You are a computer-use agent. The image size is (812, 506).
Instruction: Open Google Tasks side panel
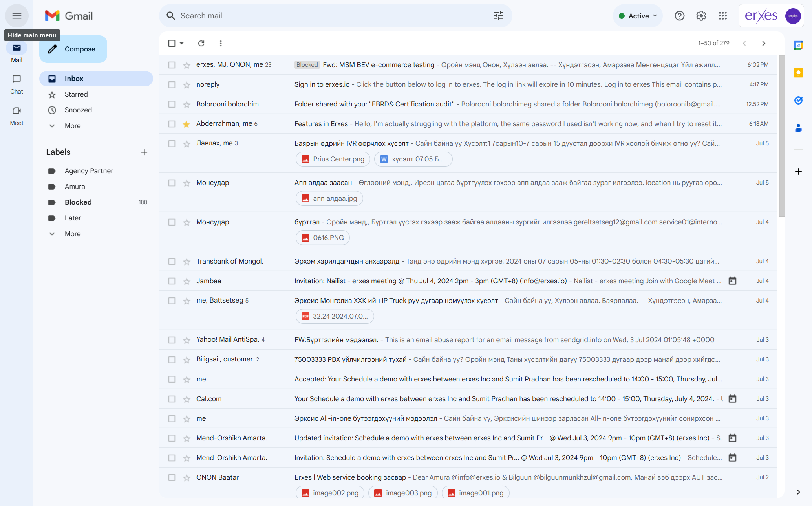tap(798, 100)
